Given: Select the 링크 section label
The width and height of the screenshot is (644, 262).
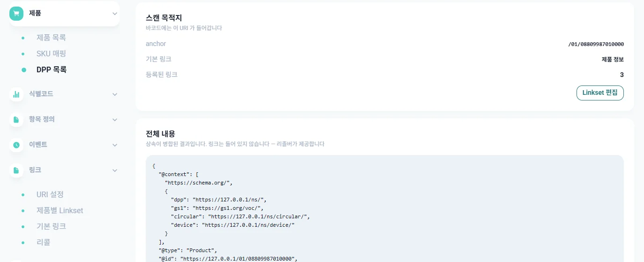Looking at the screenshot, I should coord(35,170).
